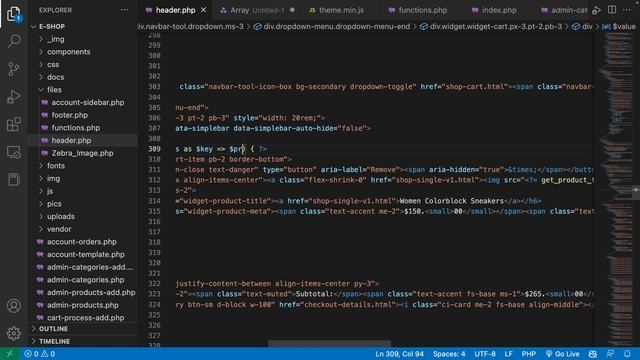Open functions.php in the explorer tree
Viewport: 640px width, 360px height.
[x=76, y=128]
